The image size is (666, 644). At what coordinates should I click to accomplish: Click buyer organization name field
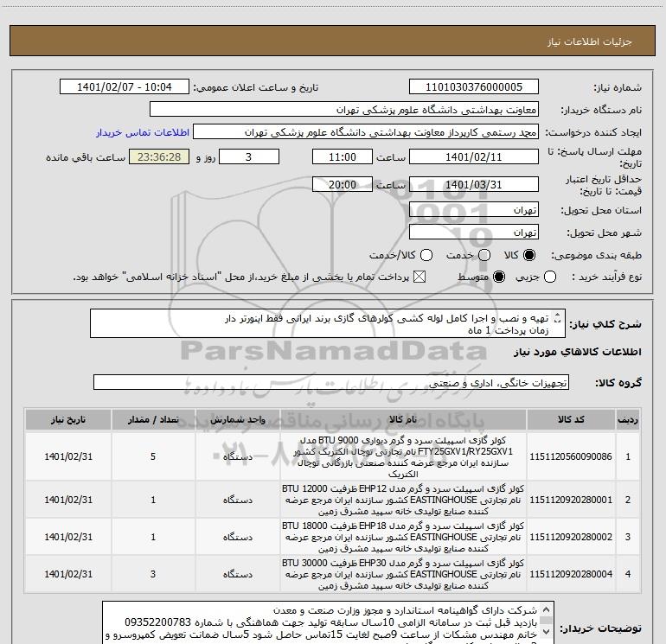click(x=344, y=110)
